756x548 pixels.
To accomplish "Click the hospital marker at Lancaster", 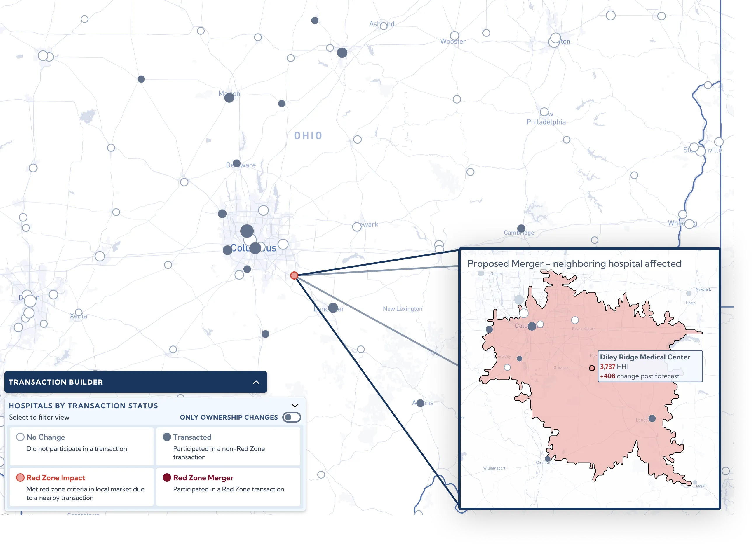I will (x=333, y=308).
